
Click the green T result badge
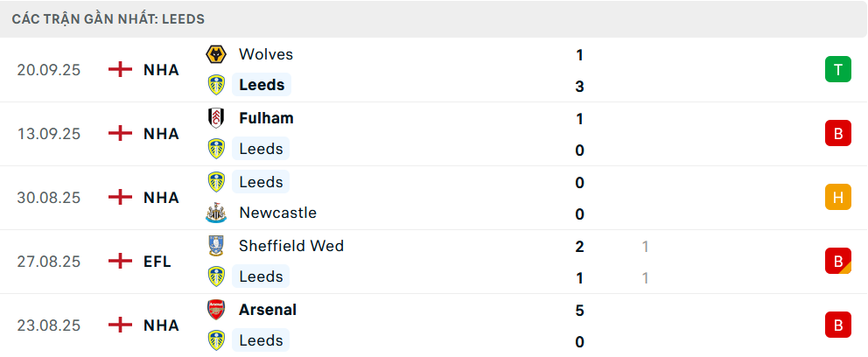coord(837,70)
